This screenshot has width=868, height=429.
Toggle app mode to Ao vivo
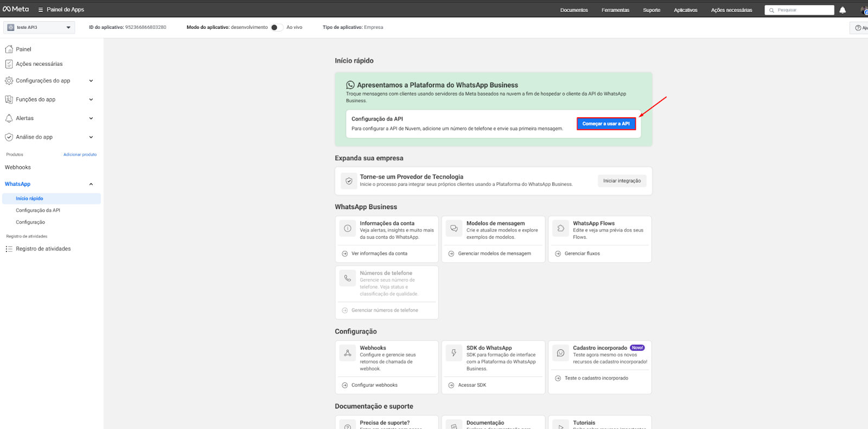tap(277, 27)
